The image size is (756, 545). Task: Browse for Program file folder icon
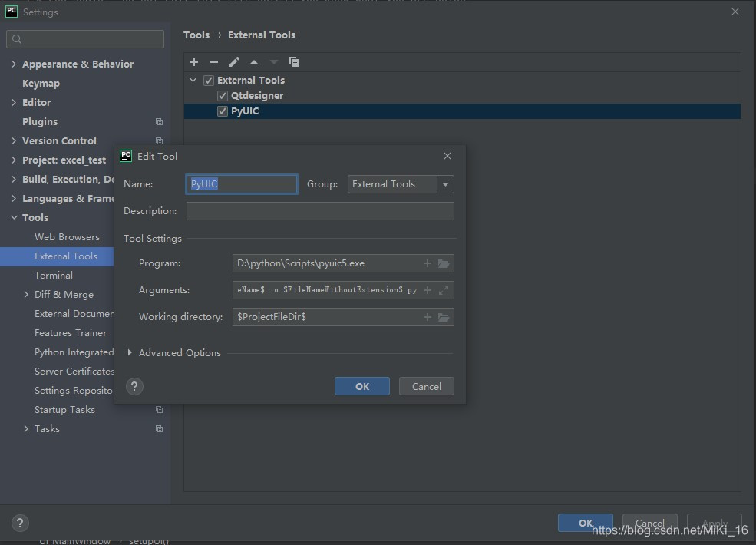tap(444, 263)
